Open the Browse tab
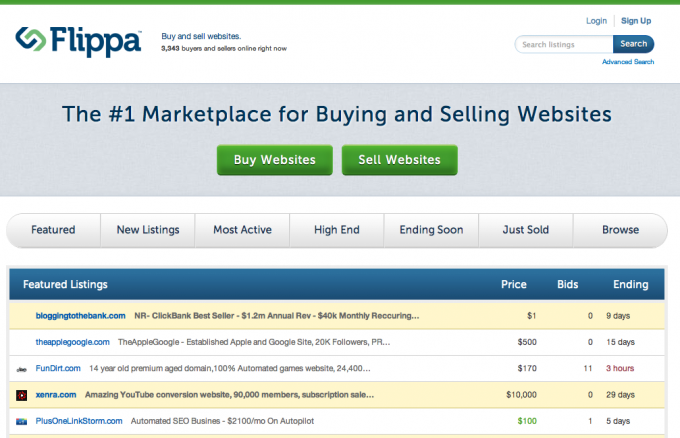The width and height of the screenshot is (680, 438). [620, 230]
